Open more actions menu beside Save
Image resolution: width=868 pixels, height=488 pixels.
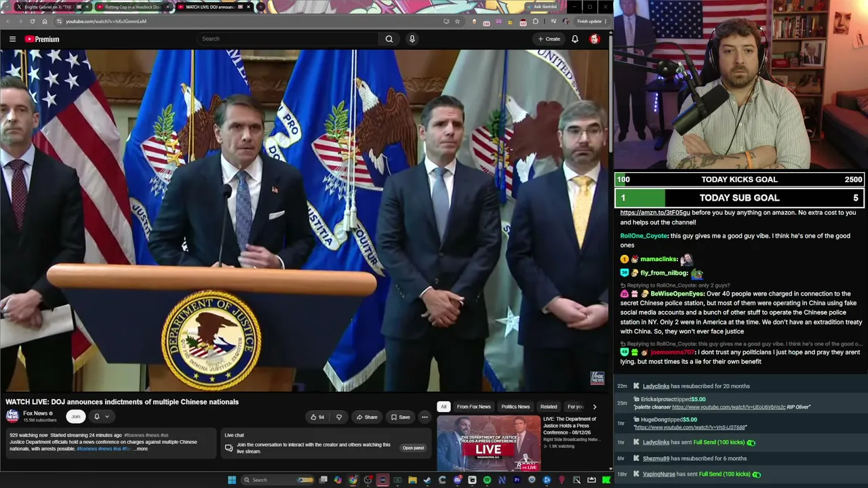pyautogui.click(x=425, y=417)
